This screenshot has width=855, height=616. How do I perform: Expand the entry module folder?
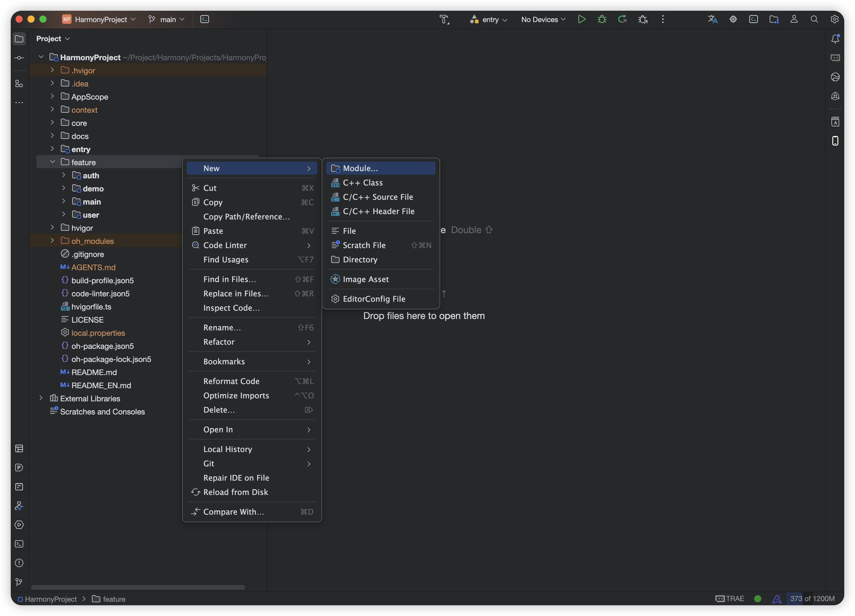tap(53, 149)
